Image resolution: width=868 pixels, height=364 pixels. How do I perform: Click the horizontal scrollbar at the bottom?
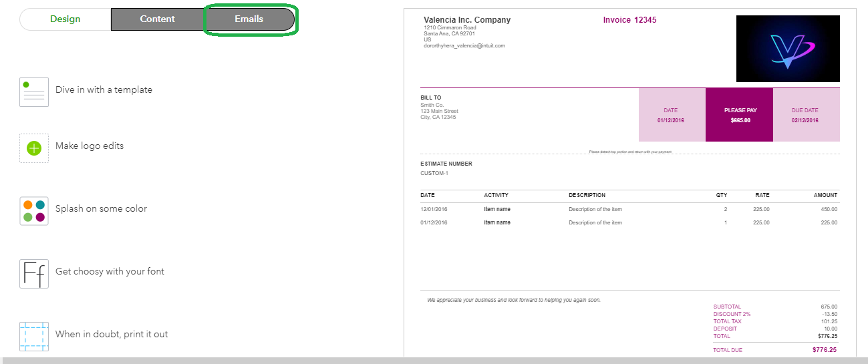coord(434,361)
